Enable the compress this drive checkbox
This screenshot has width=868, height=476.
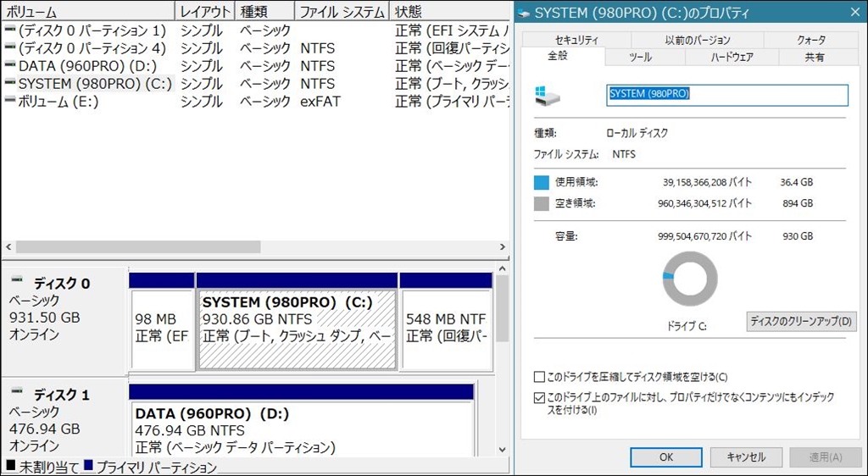(540, 377)
